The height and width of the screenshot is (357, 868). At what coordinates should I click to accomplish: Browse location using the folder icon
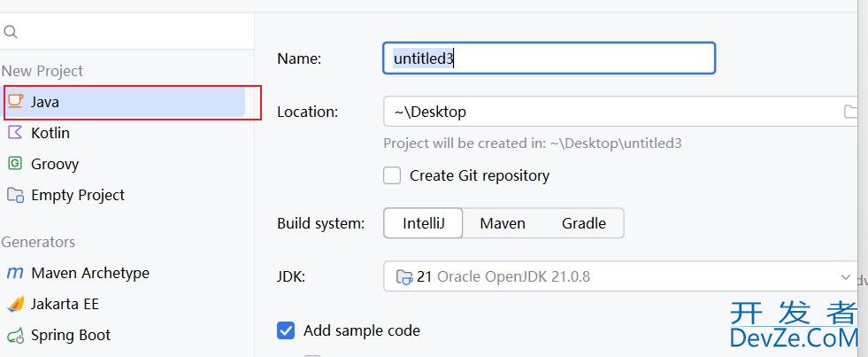click(850, 112)
